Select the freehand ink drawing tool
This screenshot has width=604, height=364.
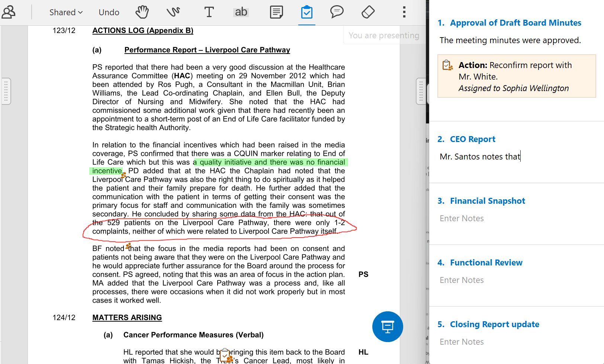[x=173, y=12]
